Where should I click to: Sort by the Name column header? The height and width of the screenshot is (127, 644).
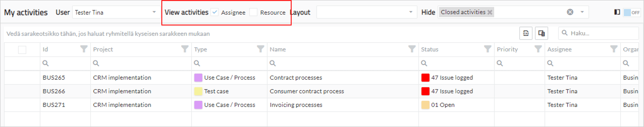click(278, 49)
